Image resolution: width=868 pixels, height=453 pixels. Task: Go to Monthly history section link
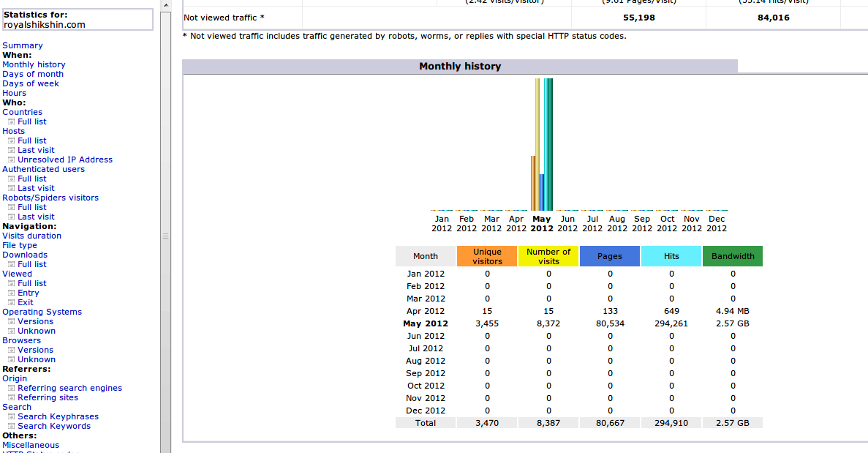click(34, 64)
